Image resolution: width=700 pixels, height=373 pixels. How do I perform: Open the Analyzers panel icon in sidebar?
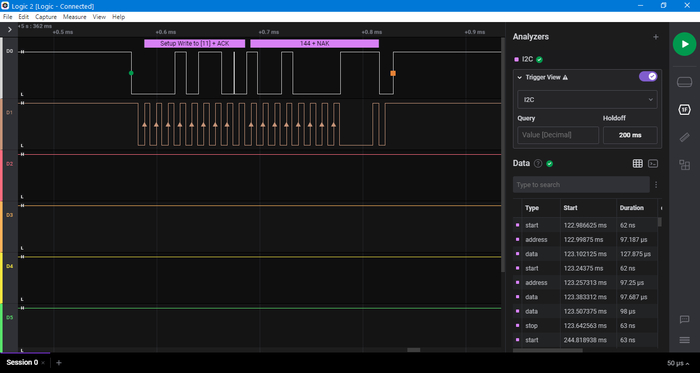684,110
